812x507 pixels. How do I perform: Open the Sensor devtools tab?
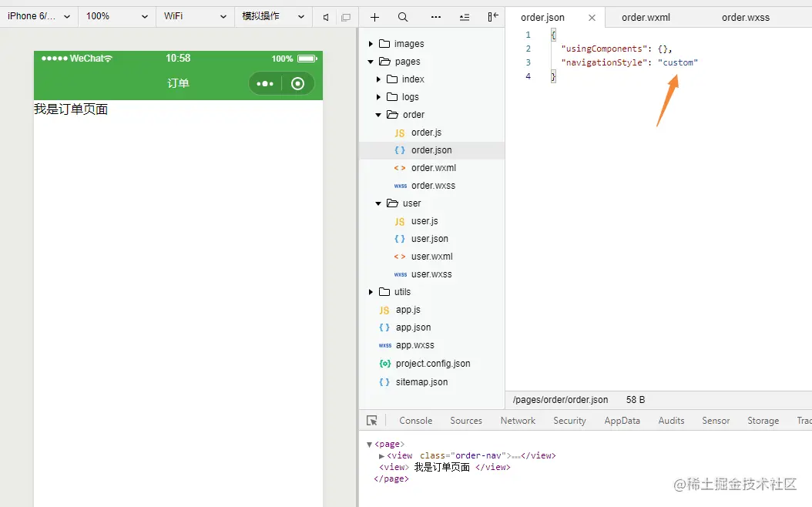coord(716,421)
